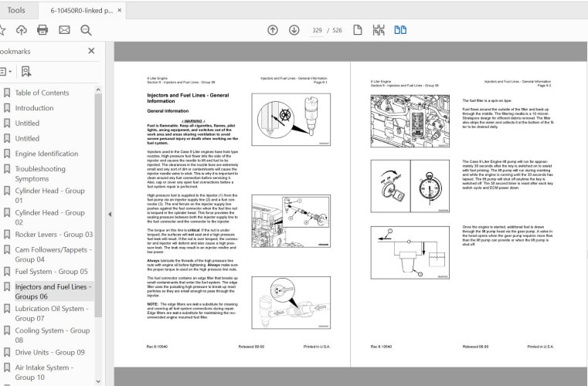
Task: Click total page count 526
Action: tap(337, 30)
